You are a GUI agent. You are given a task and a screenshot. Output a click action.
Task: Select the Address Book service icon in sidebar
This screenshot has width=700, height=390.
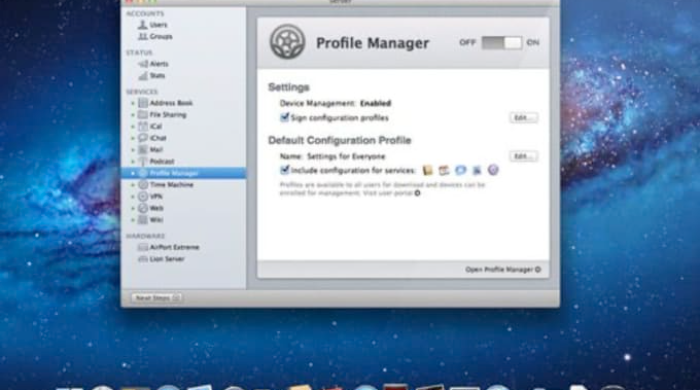pos(143,103)
